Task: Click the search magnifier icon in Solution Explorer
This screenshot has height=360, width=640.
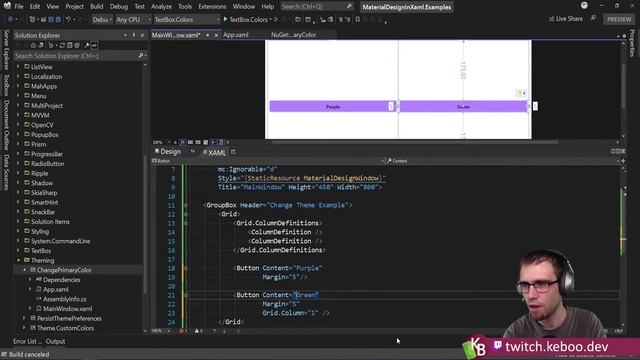Action: (x=140, y=56)
